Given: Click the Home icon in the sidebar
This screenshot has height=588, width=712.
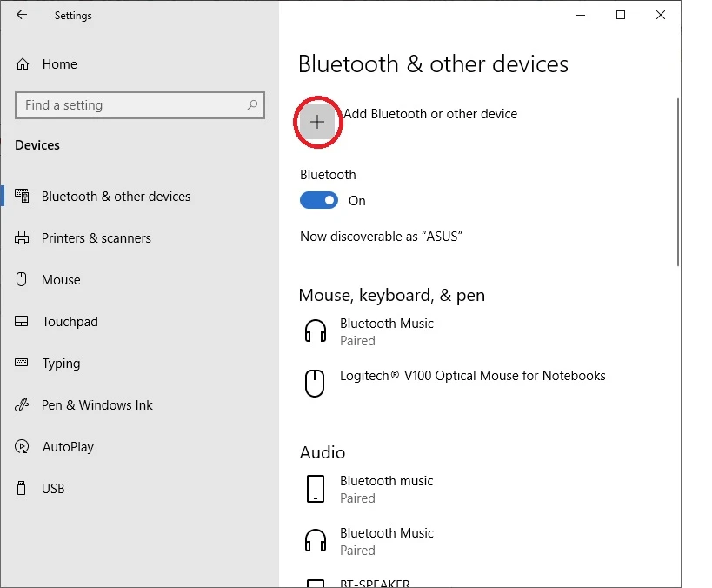Looking at the screenshot, I should pos(23,64).
